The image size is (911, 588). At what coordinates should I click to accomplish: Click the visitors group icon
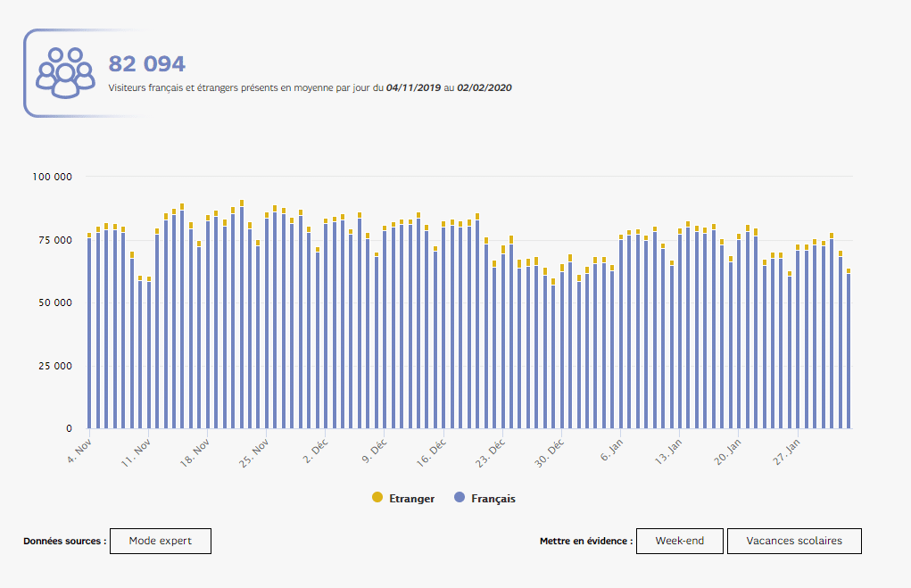[65, 72]
